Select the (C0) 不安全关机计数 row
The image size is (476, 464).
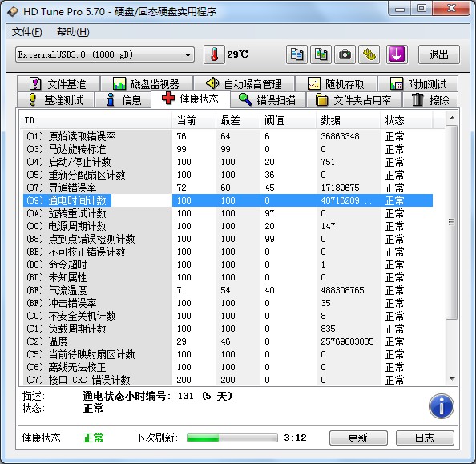pos(228,316)
